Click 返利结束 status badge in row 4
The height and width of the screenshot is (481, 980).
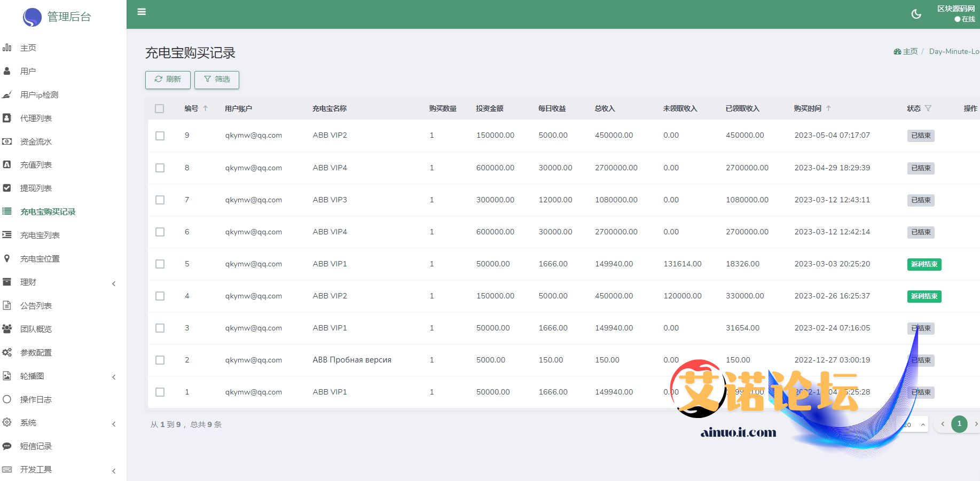click(x=924, y=296)
